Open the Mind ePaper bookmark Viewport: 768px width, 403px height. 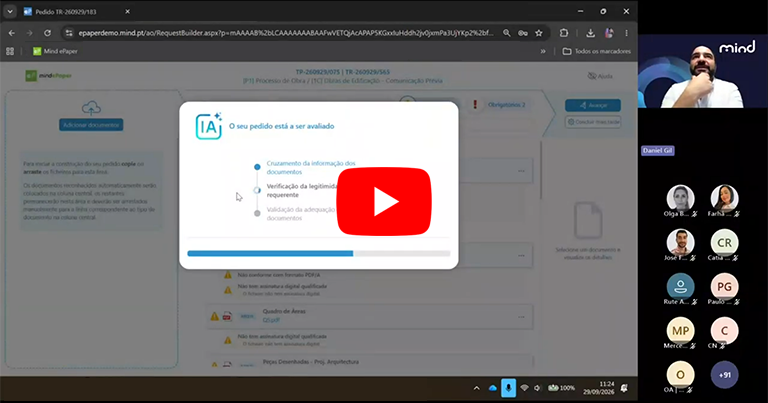(55, 51)
